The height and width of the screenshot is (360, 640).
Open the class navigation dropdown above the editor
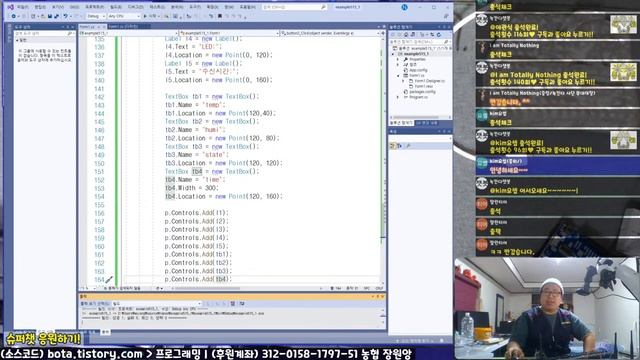point(229,33)
